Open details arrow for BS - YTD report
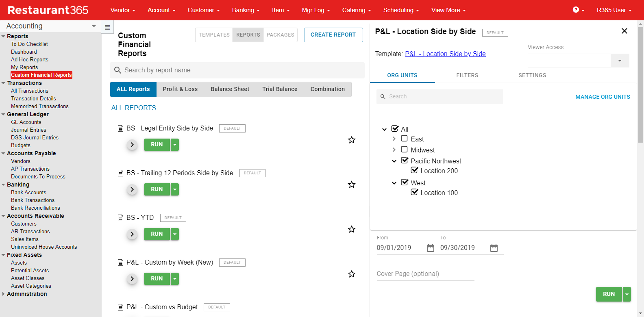This screenshot has height=317, width=644. pyautogui.click(x=132, y=234)
